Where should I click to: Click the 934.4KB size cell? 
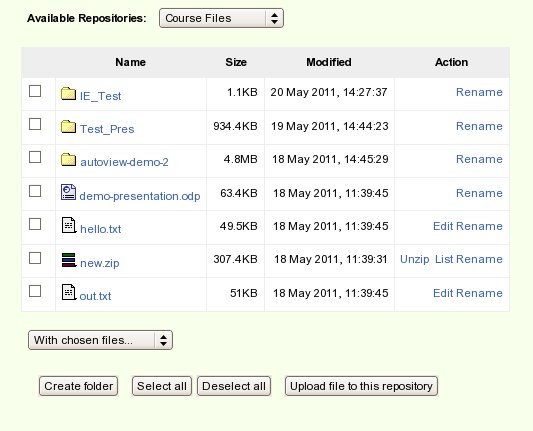pyautogui.click(x=235, y=126)
